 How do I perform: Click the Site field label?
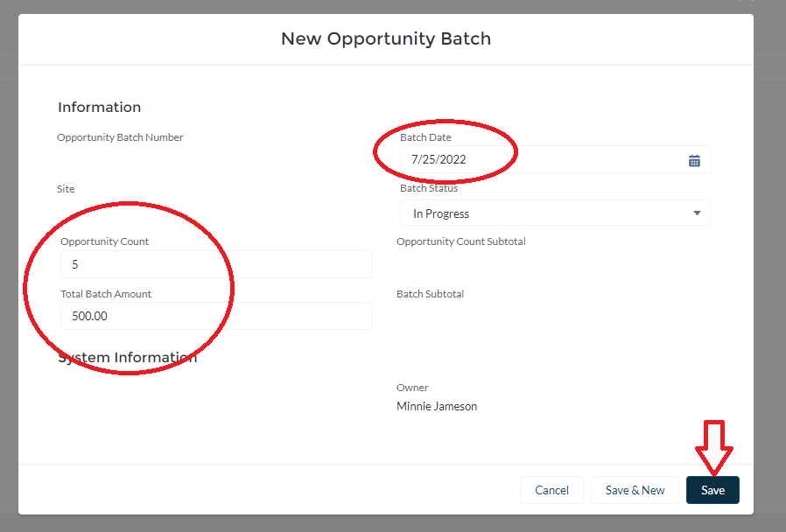coord(66,189)
